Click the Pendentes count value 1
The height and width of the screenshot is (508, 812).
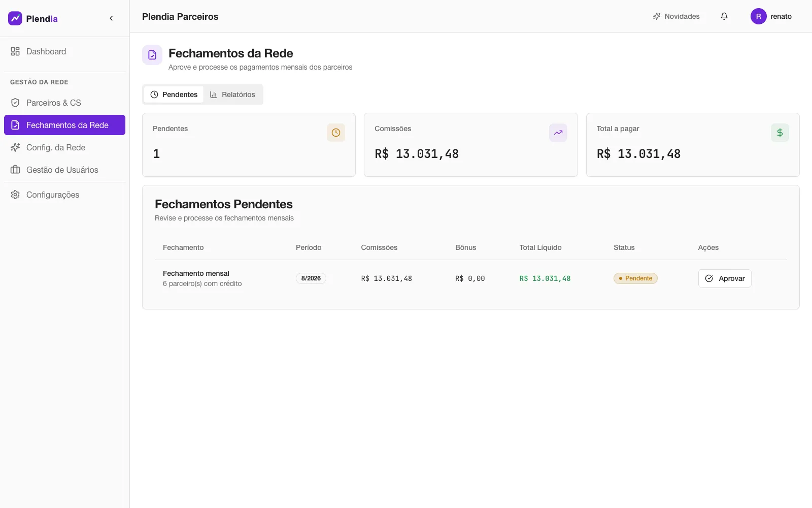156,154
